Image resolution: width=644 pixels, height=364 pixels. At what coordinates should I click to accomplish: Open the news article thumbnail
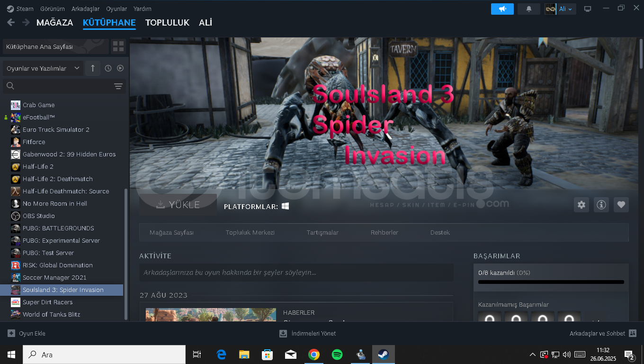[212, 315]
